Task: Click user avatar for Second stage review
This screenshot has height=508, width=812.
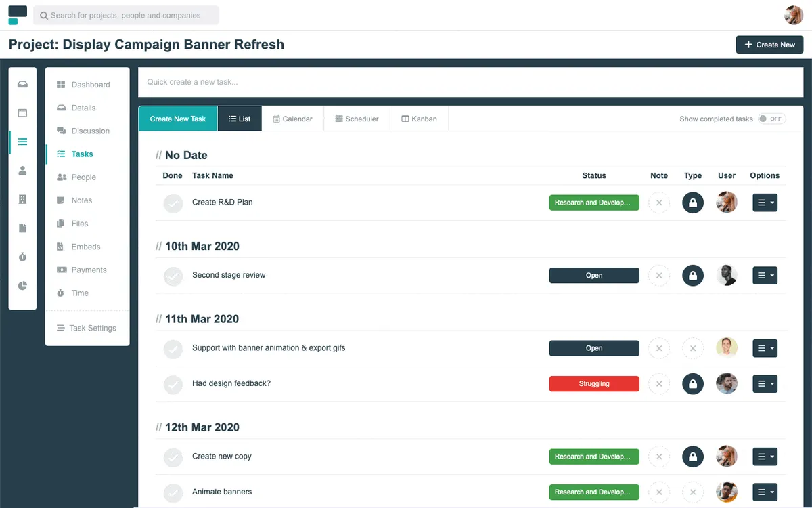Action: click(x=727, y=276)
